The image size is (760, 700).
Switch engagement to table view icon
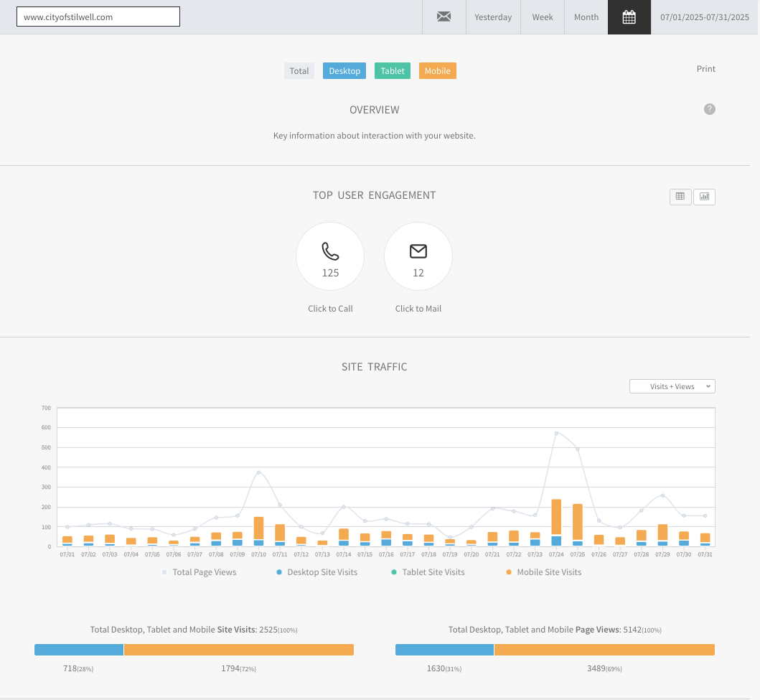(x=680, y=196)
